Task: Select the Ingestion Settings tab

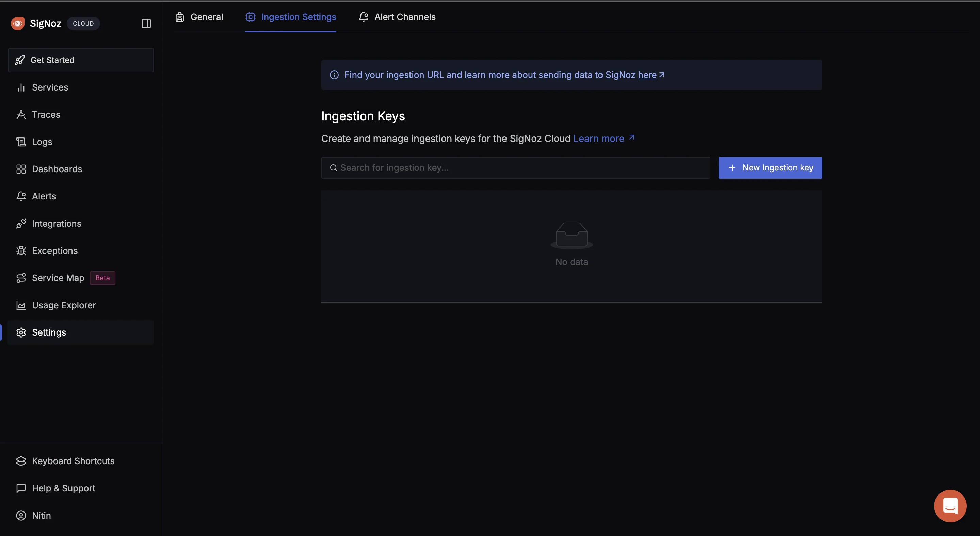Action: (x=291, y=17)
